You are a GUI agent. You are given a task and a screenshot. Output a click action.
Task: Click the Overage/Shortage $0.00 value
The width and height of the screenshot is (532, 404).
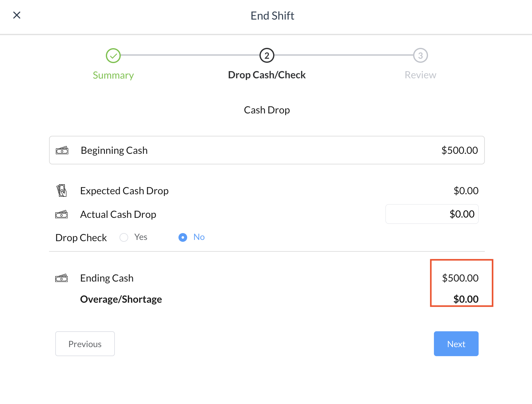point(466,299)
